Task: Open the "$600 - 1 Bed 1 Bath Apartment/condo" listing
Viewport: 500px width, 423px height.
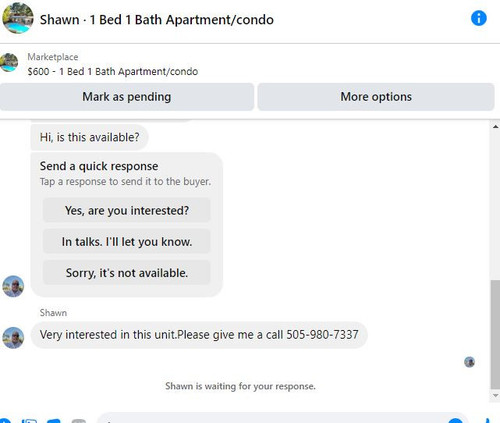Action: point(113,71)
